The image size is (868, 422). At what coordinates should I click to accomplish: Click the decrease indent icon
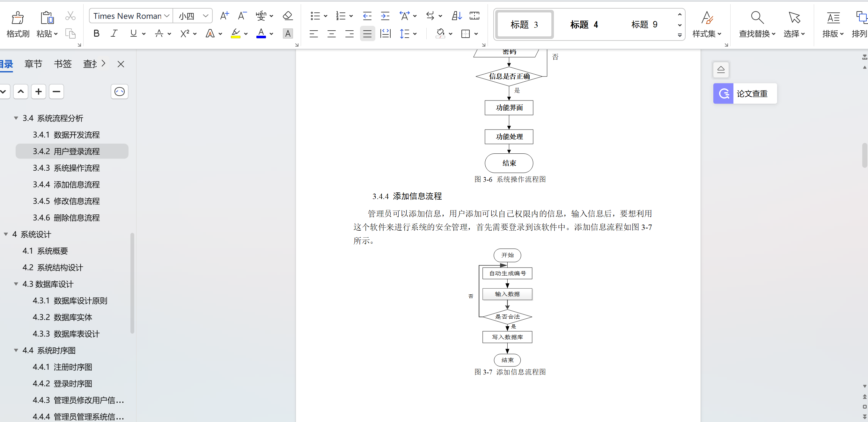tap(367, 16)
